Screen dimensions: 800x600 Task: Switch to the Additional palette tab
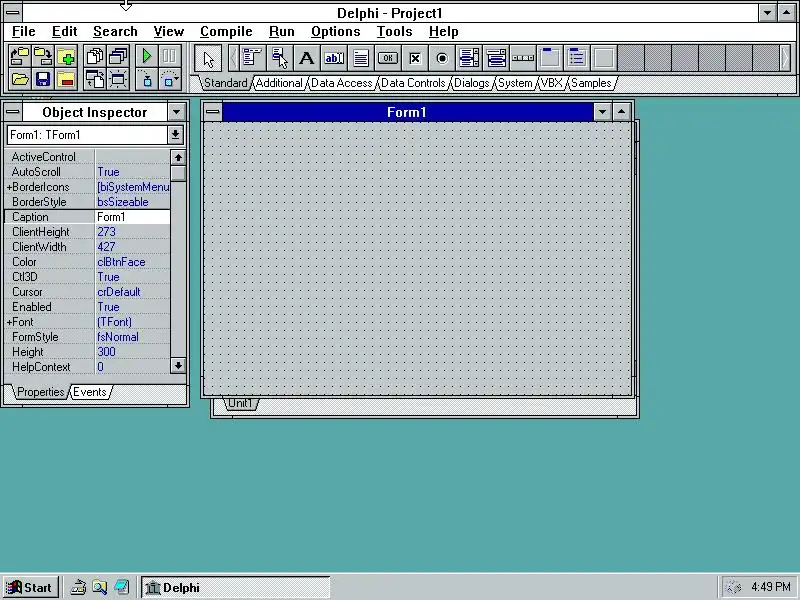(279, 83)
